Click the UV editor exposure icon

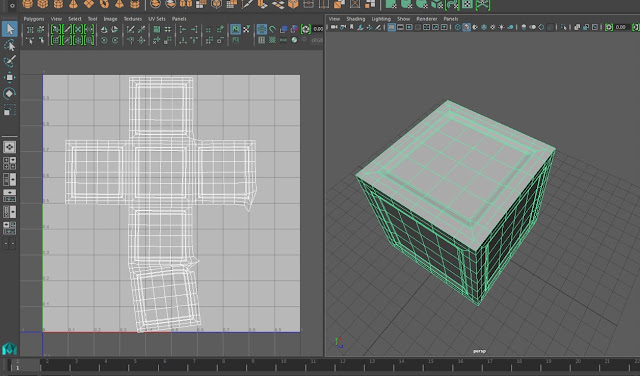point(306,29)
